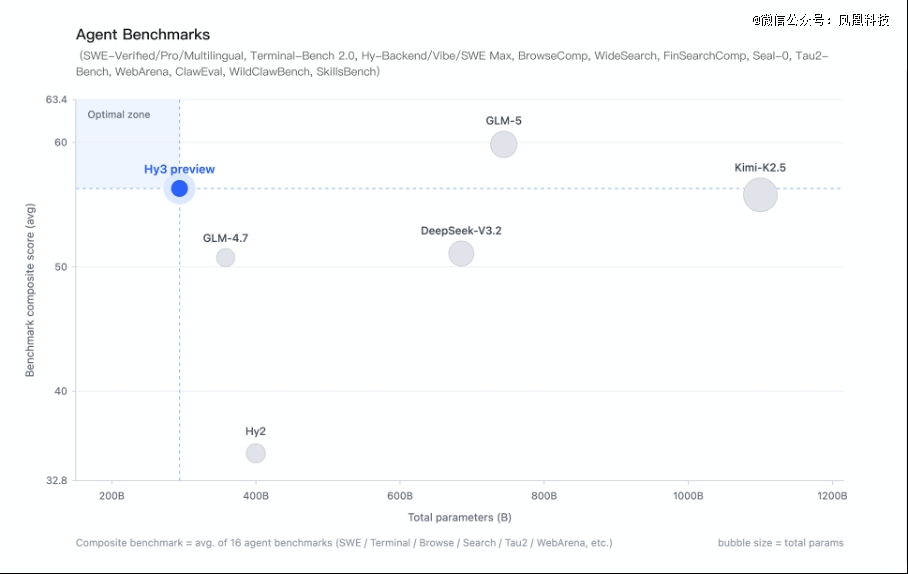Click the 32.8 y-axis minimum label
The width and height of the screenshot is (908, 574).
point(56,480)
